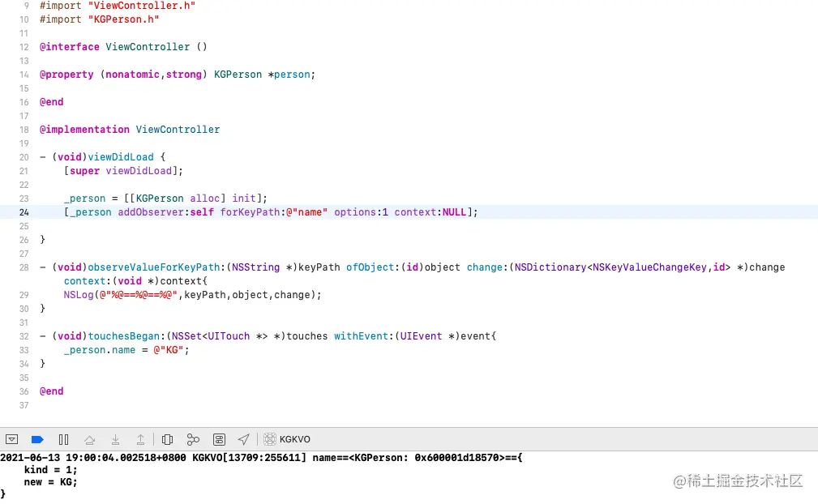818x504 pixels.
Task: Click "kind = 1;" in console output
Action: pos(50,470)
